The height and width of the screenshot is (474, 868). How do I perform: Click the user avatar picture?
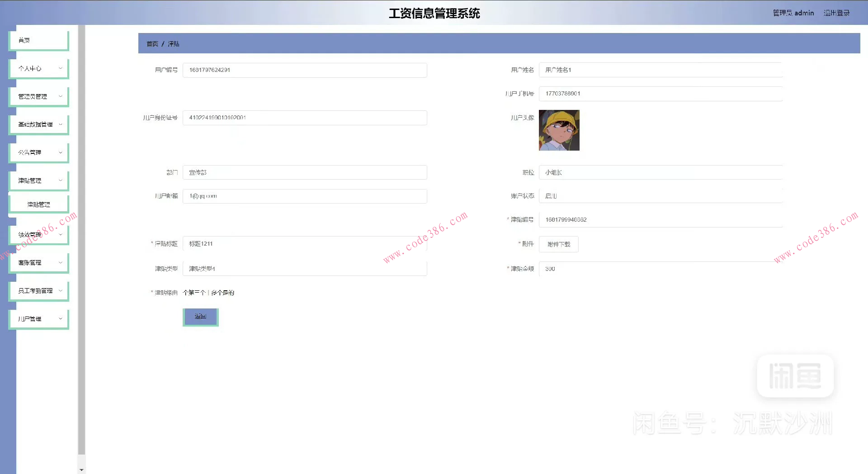tap(559, 130)
